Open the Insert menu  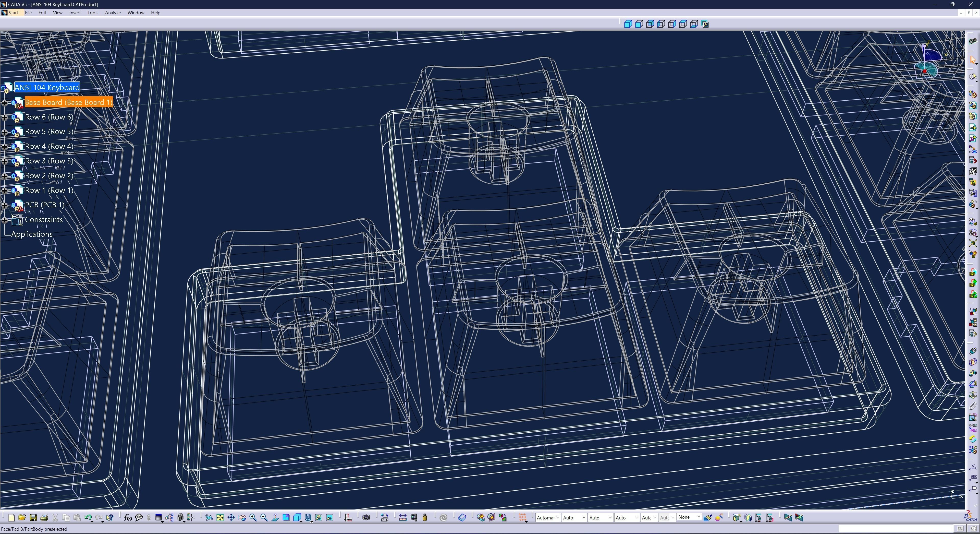point(75,13)
